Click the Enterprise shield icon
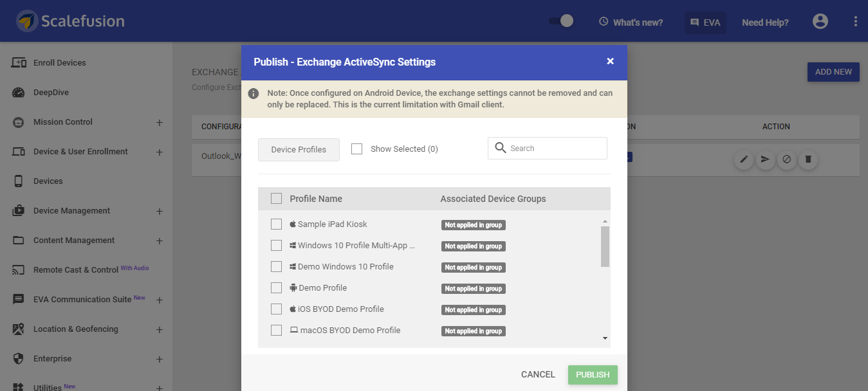The width and height of the screenshot is (868, 391). (x=19, y=359)
